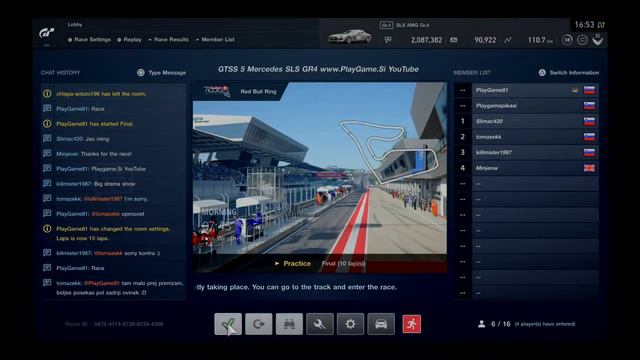Click the '6 / 16' player count text
The width and height of the screenshot is (640, 360).
(500, 324)
